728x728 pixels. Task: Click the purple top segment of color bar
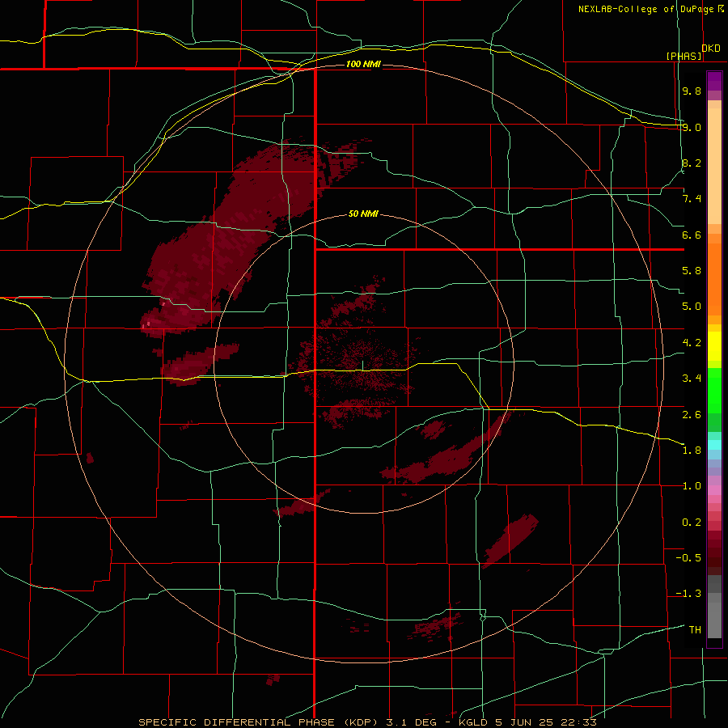(x=714, y=81)
